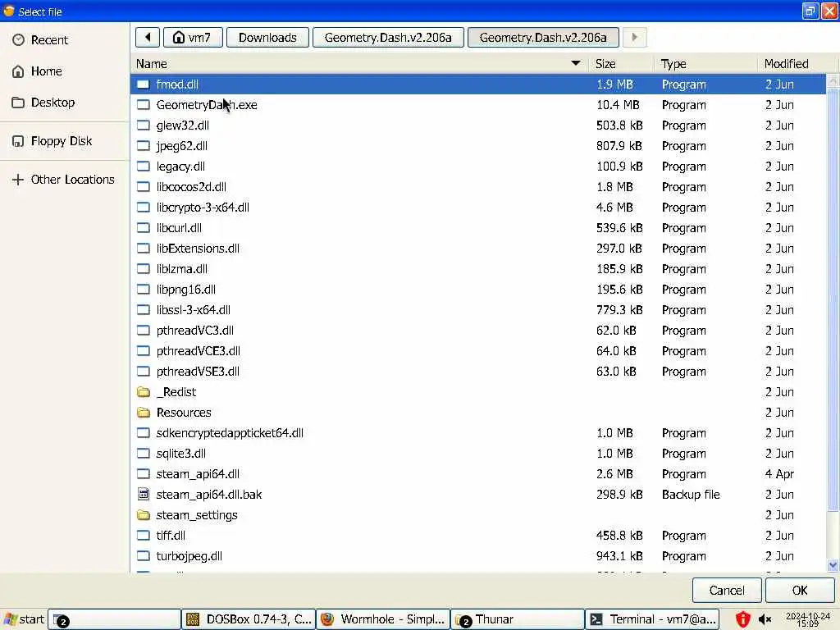Screen dimensions: 840x630
Task: Switch to DOSBox 0.74-3 in the taskbar
Action: [x=249, y=619]
